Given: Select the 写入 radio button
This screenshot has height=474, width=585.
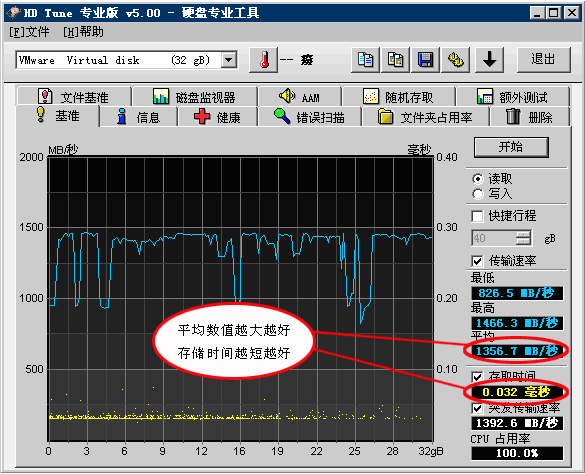Looking at the screenshot, I should click(478, 194).
